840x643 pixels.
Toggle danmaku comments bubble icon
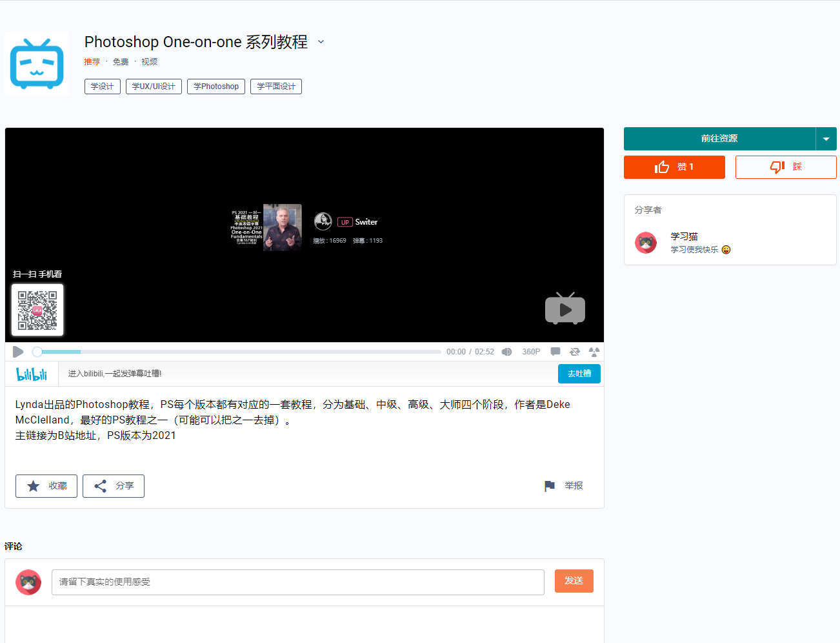click(x=555, y=352)
